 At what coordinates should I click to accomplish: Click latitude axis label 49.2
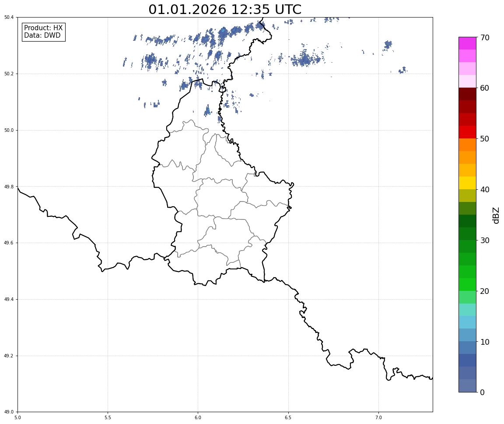(x=9, y=356)
